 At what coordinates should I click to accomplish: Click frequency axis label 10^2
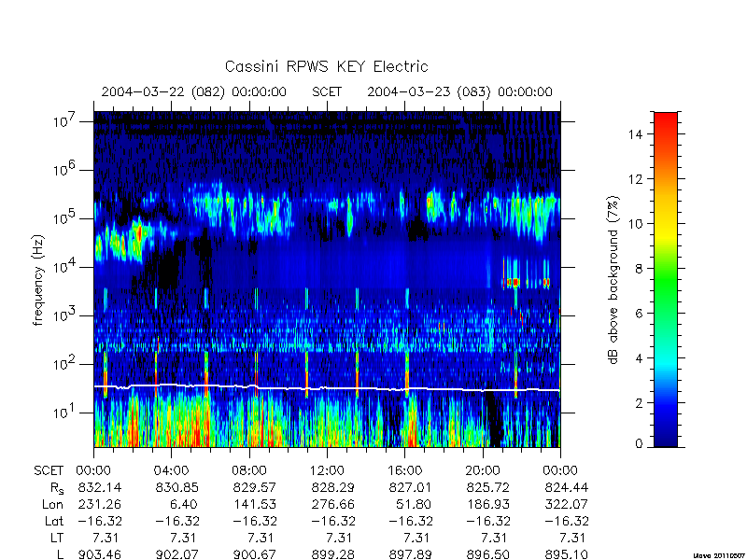tap(63, 363)
